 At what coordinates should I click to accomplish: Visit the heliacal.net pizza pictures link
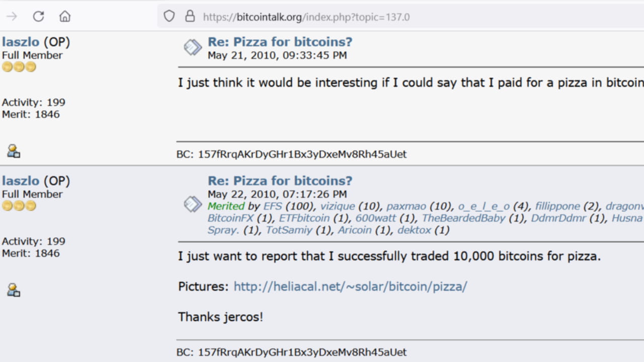click(350, 286)
